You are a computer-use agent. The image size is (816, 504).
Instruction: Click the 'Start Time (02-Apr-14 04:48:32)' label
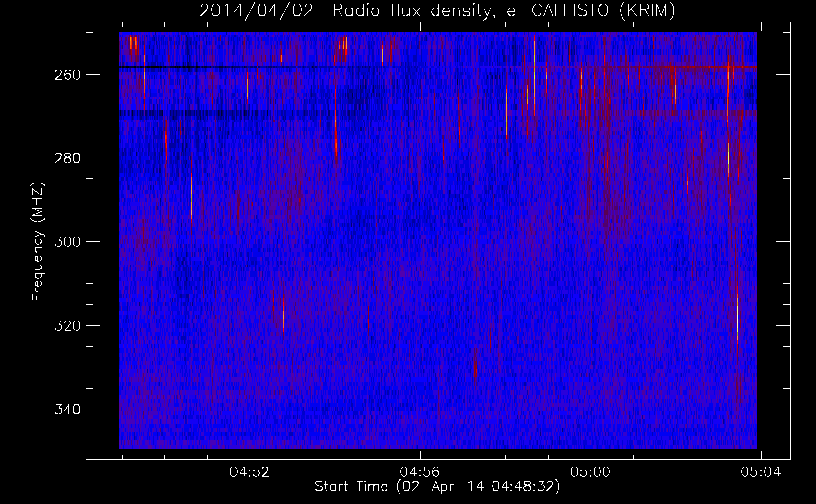437,487
